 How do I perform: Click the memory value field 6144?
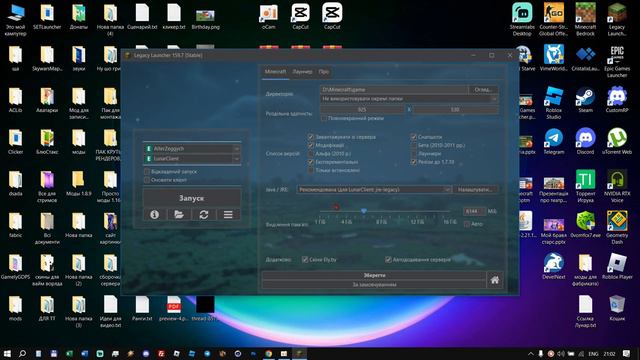point(474,211)
